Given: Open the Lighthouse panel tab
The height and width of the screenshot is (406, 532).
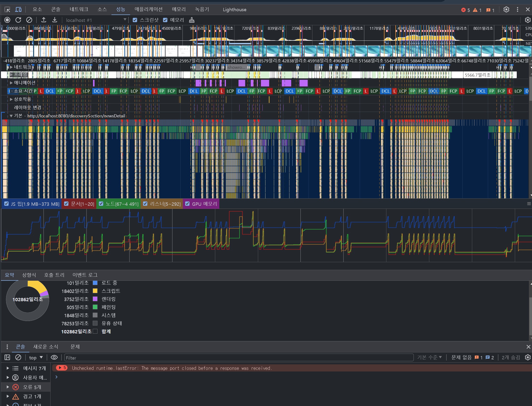Looking at the screenshot, I should [235, 10].
